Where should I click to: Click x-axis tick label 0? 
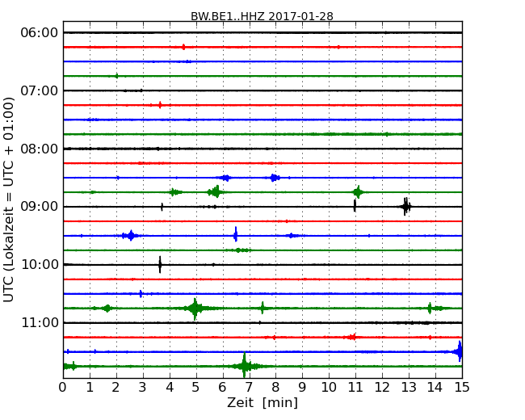(63, 388)
